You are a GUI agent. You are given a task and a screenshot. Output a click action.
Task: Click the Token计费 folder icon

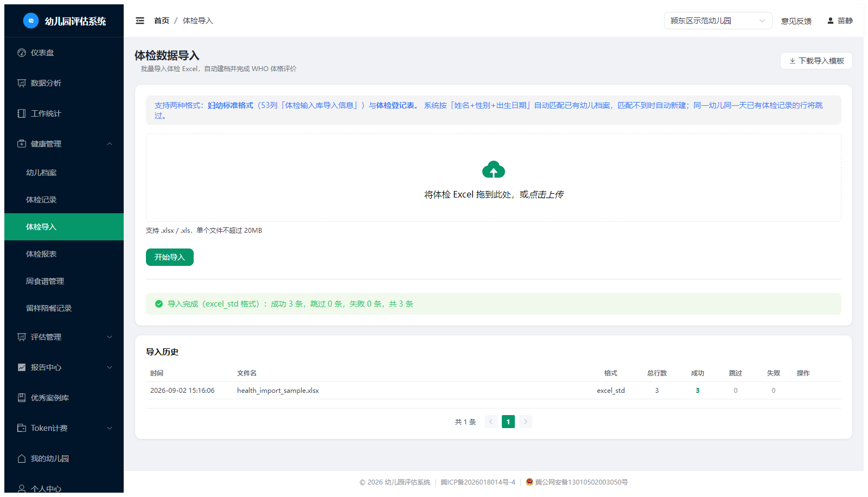point(22,428)
